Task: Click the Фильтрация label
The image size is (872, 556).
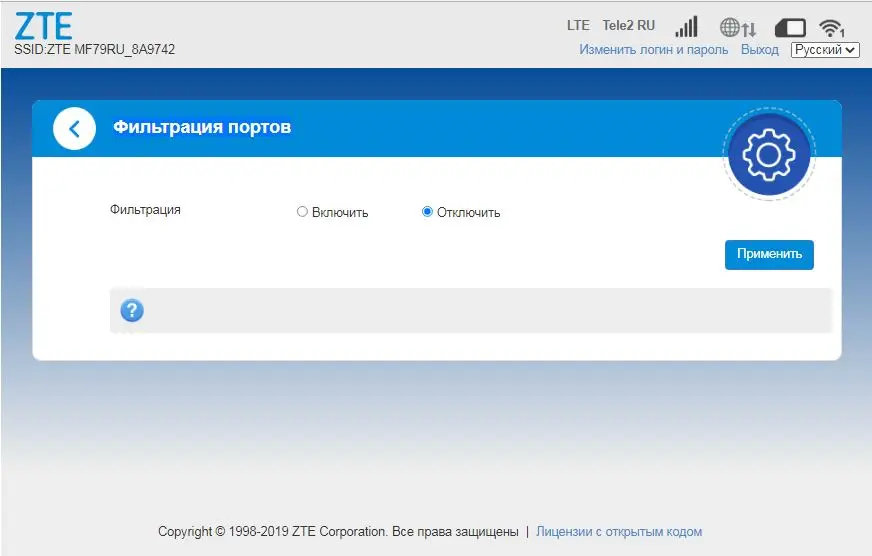Action: click(145, 210)
